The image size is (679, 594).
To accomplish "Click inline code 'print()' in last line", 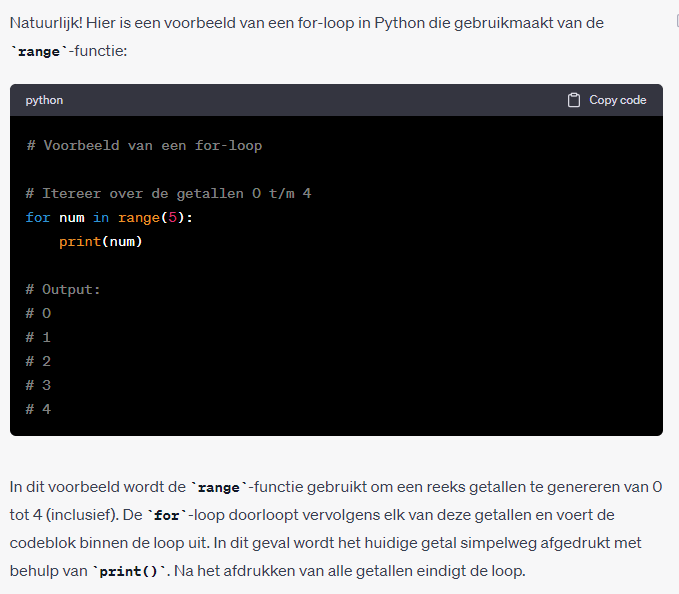I will (129, 571).
